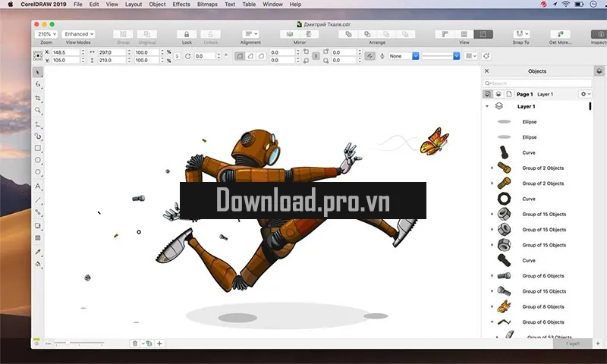Viewport: 607px width, 364px height.
Task: Open the Alignment dropdown
Action: point(250,34)
